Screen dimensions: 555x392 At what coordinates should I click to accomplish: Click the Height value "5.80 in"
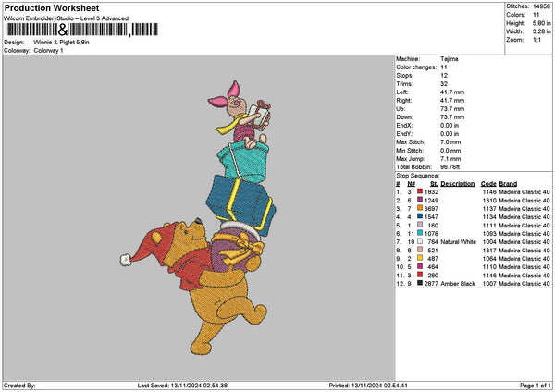(541, 23)
